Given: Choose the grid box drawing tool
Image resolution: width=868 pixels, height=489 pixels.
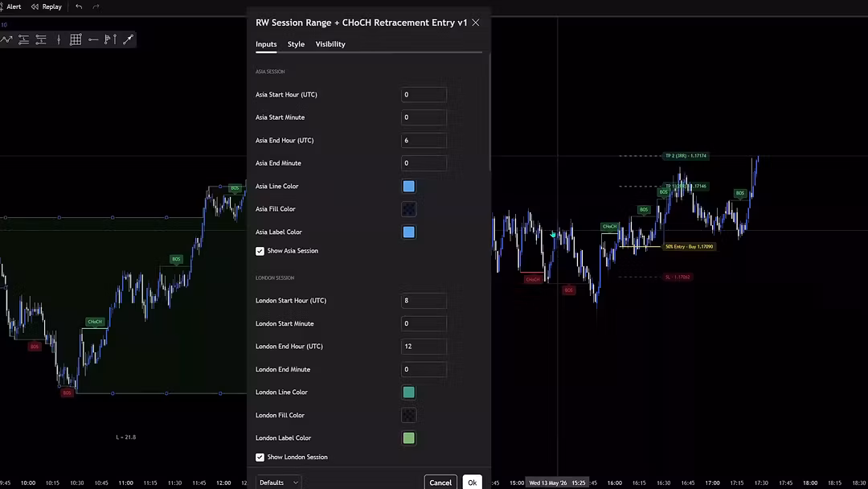Looking at the screenshot, I should click(76, 39).
